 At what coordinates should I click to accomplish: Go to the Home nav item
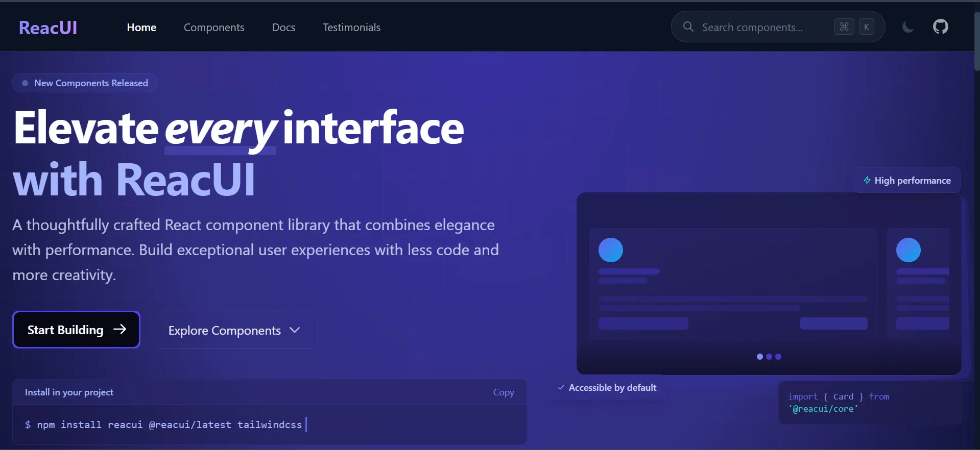(x=141, y=28)
